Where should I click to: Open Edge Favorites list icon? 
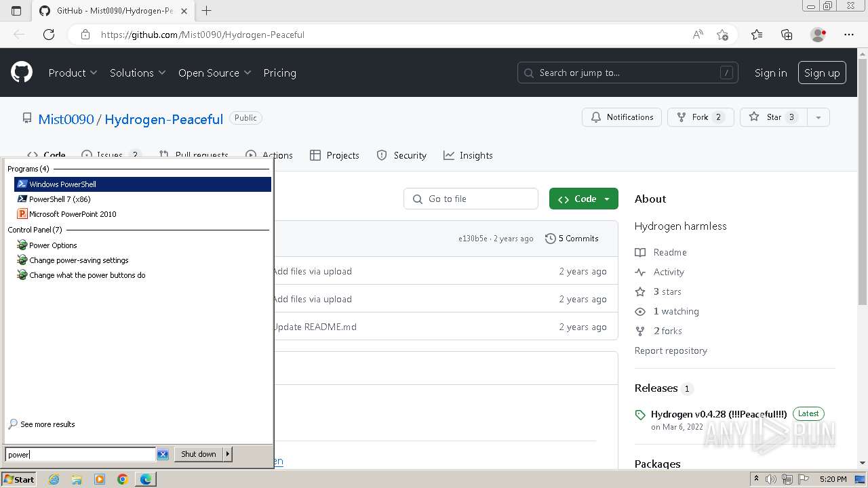point(757,35)
